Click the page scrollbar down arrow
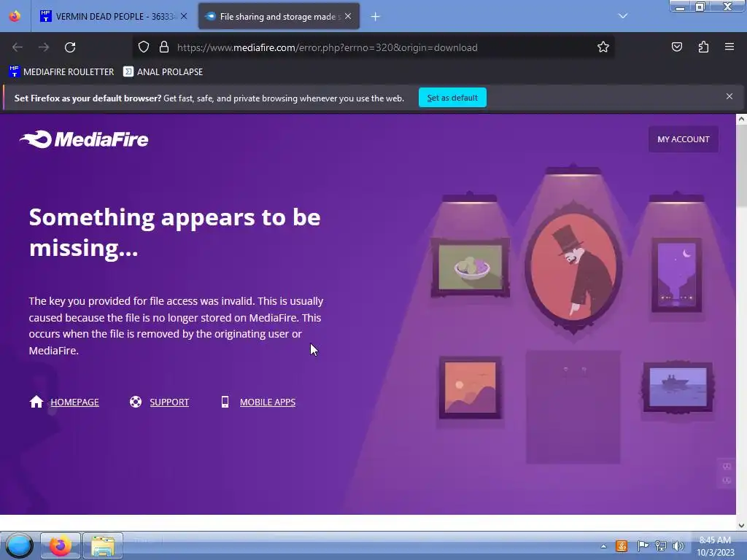Image resolution: width=747 pixels, height=560 pixels. [x=741, y=525]
